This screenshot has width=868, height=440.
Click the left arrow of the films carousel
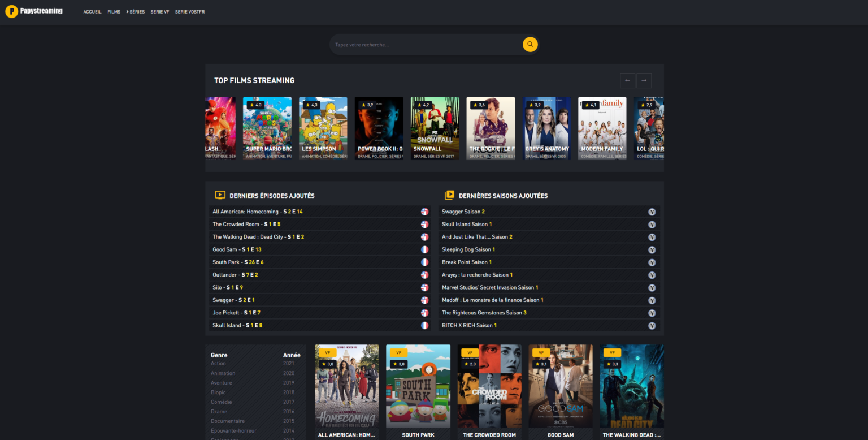[x=627, y=80]
